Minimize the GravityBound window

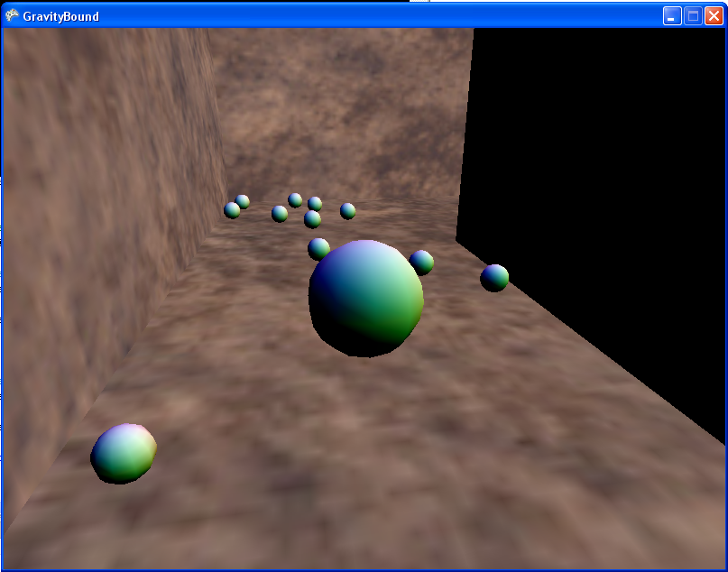click(x=672, y=16)
